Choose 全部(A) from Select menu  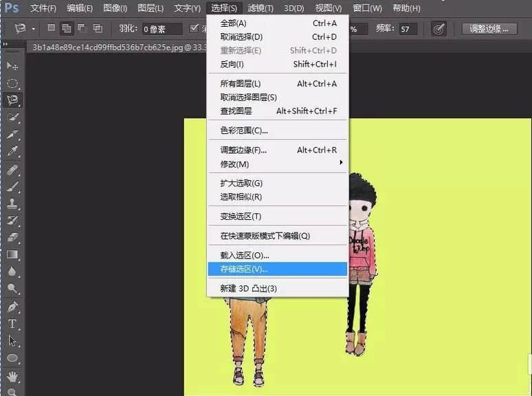pyautogui.click(x=278, y=23)
